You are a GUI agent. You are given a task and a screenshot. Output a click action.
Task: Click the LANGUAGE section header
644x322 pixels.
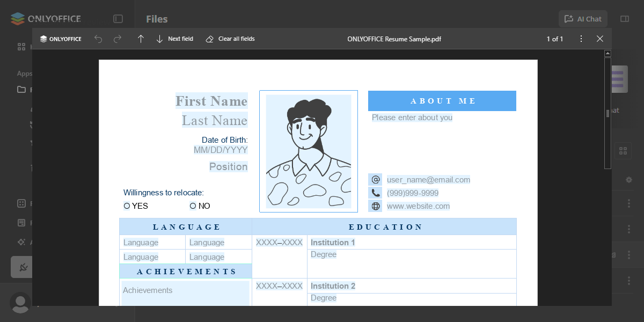tap(186, 227)
